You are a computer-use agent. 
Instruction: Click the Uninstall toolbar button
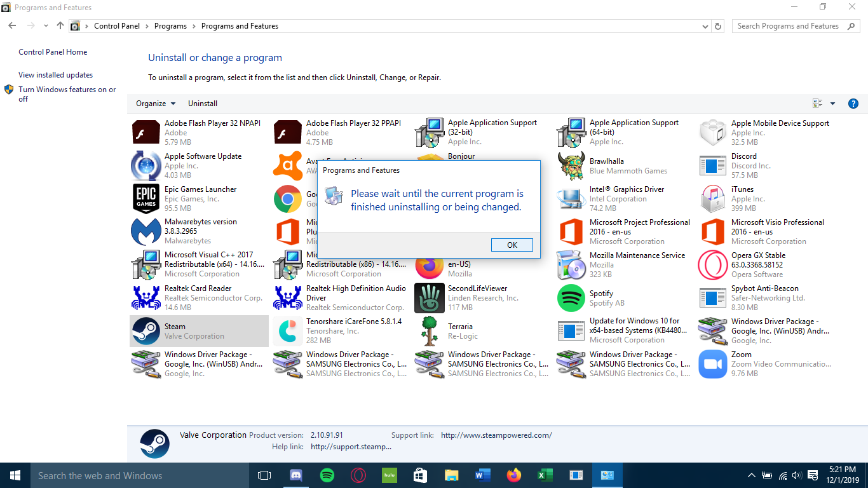pyautogui.click(x=203, y=104)
